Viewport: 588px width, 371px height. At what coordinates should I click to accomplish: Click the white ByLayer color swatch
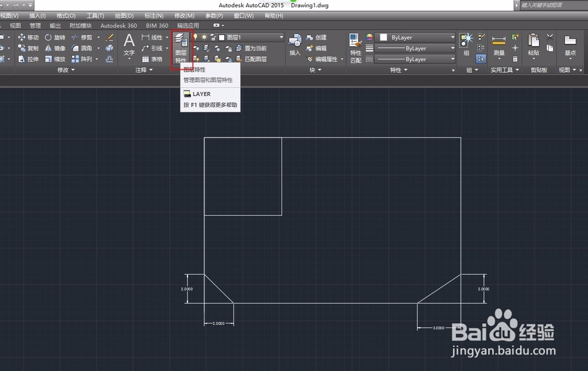click(383, 37)
